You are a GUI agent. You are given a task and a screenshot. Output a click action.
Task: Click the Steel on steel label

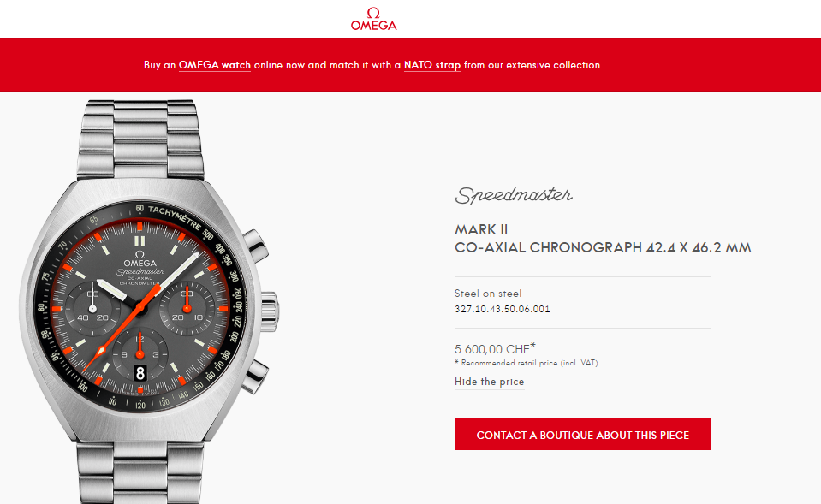488,294
